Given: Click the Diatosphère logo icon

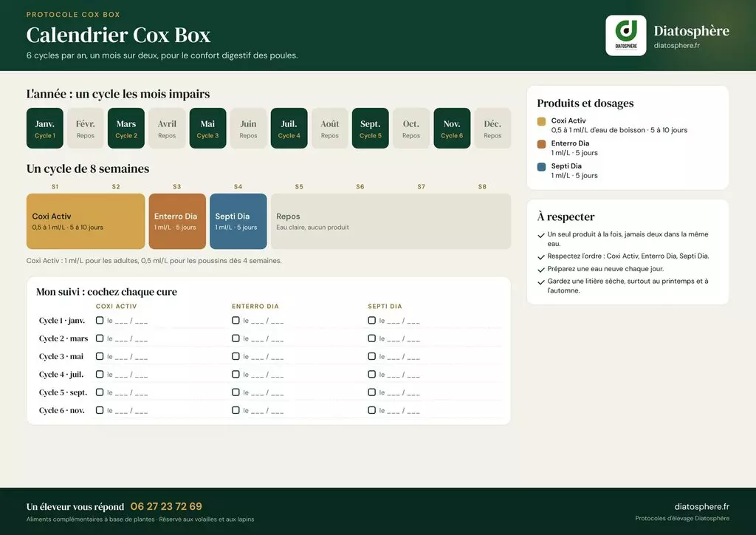Looking at the screenshot, I should click(x=626, y=35).
